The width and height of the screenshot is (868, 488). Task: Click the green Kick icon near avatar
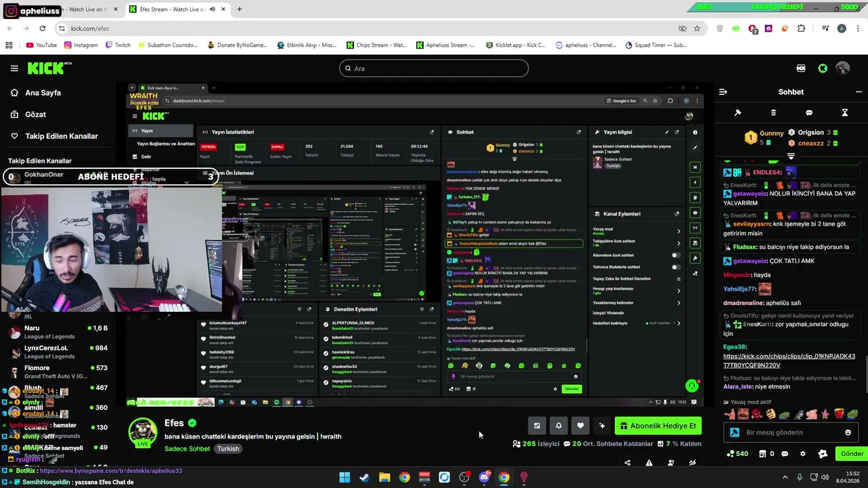823,68
